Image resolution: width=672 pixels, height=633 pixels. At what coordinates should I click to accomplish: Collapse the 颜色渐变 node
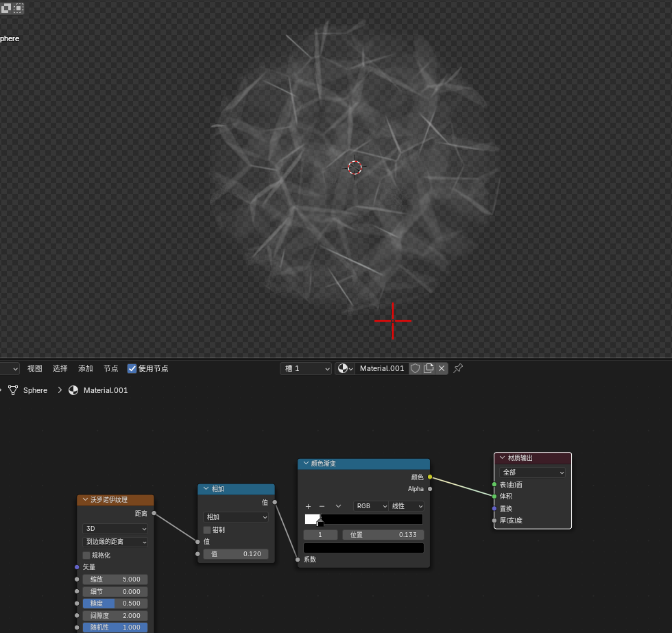[x=306, y=464]
